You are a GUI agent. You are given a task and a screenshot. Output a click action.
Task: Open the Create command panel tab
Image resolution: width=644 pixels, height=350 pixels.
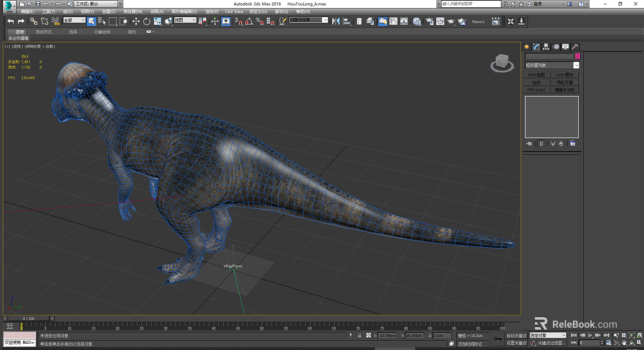click(x=527, y=47)
